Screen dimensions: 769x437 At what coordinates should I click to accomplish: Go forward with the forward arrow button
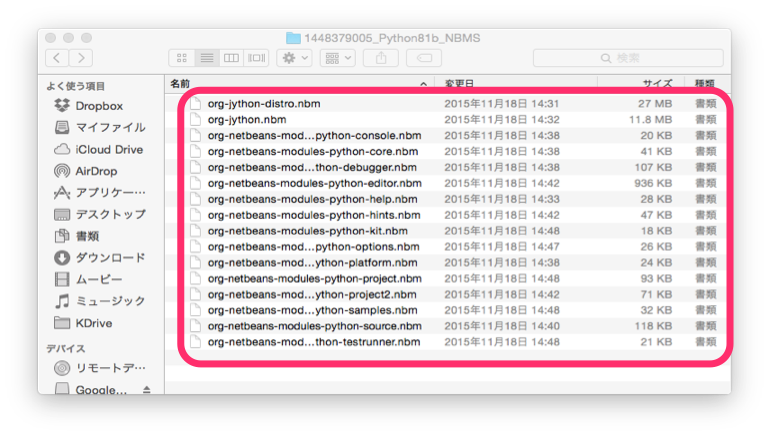(x=81, y=58)
